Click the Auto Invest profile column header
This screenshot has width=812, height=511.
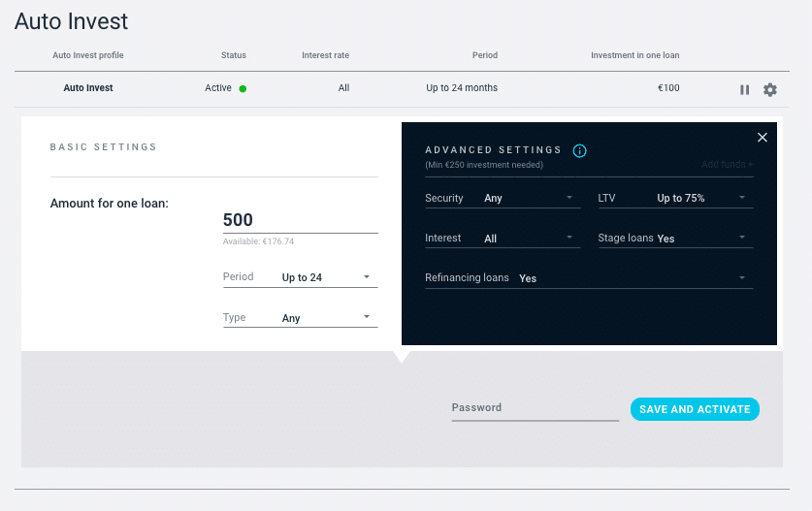point(88,55)
